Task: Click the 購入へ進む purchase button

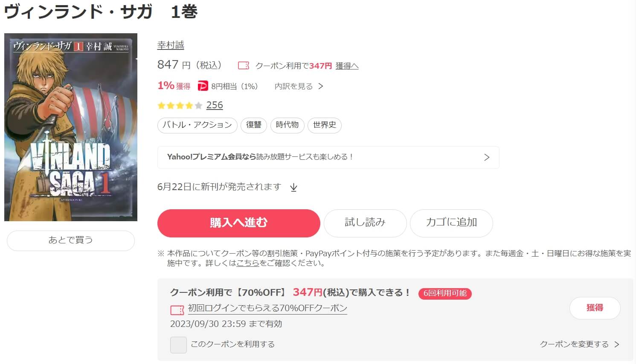Action: 238,223
